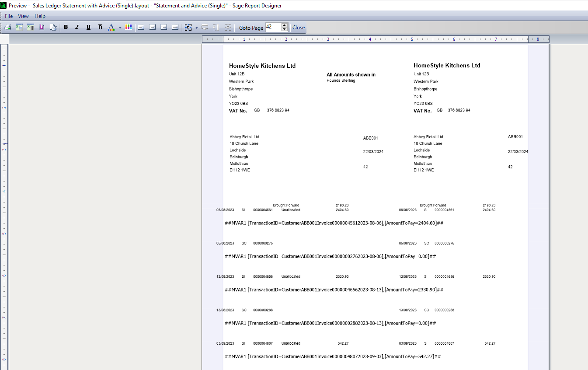This screenshot has height=370, width=588.
Task: Open the View menu
Action: pyautogui.click(x=23, y=16)
